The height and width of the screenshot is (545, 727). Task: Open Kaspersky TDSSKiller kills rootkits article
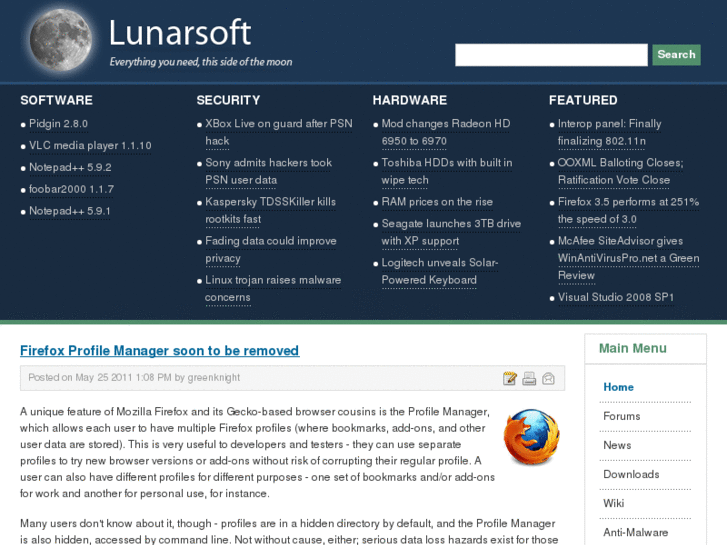tap(270, 210)
